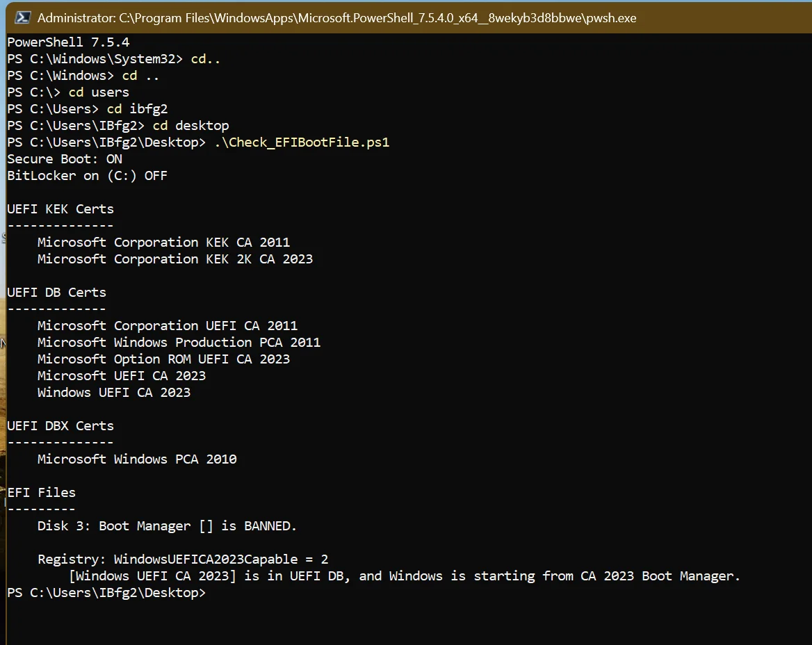Click 'Microsoft Option ROM UEFI CA 2023' entry
The image size is (812, 645).
pyautogui.click(x=163, y=359)
